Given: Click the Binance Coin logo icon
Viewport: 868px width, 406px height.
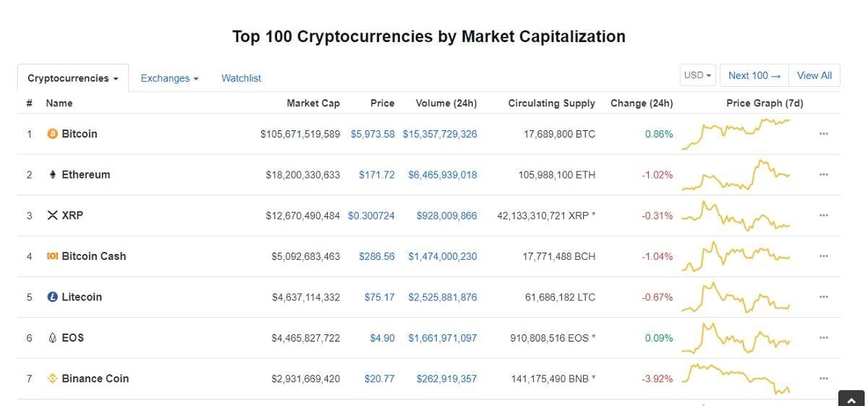Looking at the screenshot, I should (x=52, y=378).
